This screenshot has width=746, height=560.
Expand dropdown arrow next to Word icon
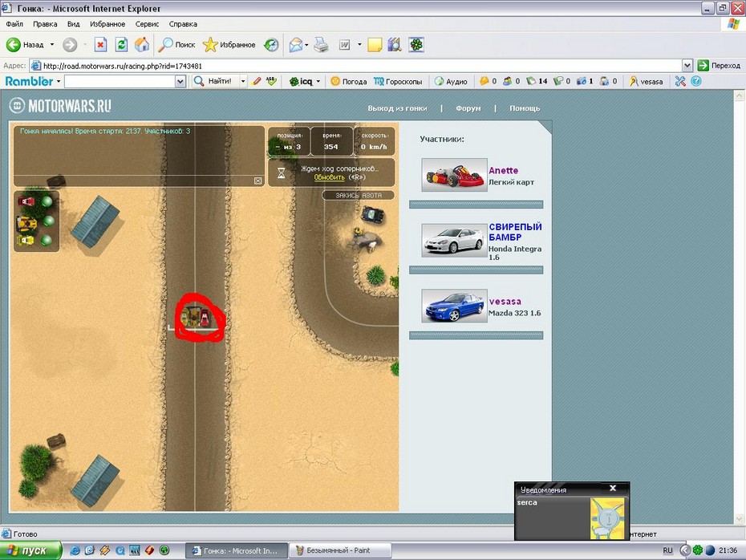point(359,45)
